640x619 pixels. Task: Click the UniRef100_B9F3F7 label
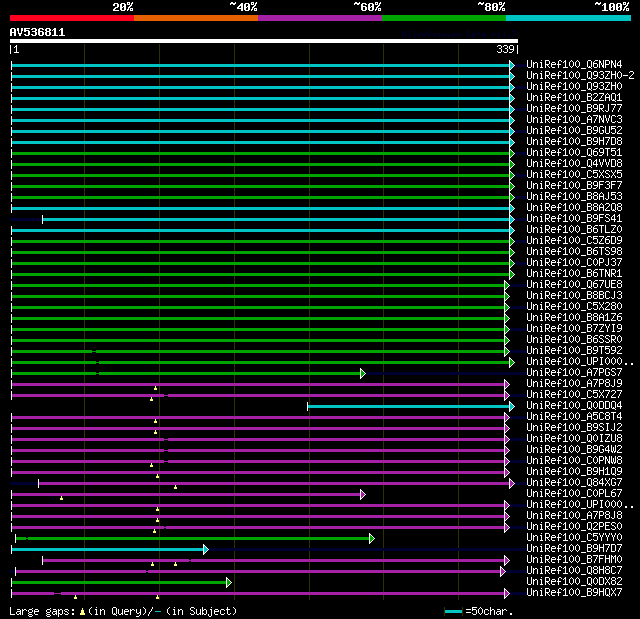coord(574,186)
